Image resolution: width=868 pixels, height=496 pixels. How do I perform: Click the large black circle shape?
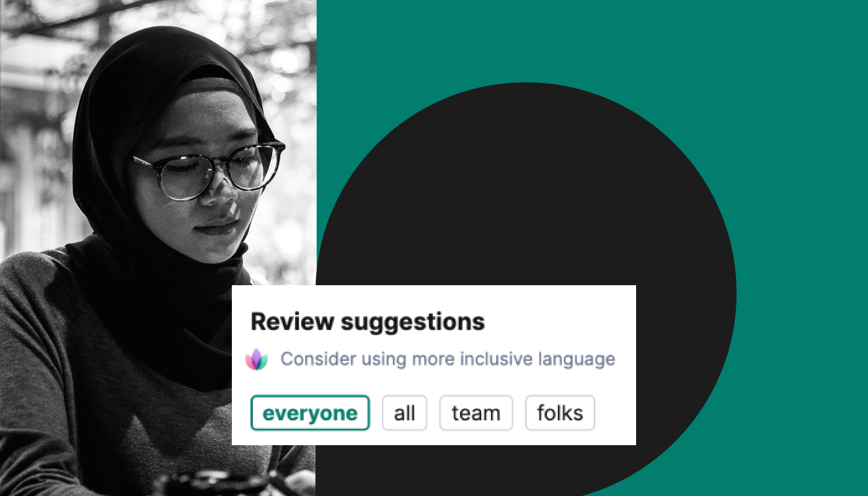click(527, 186)
